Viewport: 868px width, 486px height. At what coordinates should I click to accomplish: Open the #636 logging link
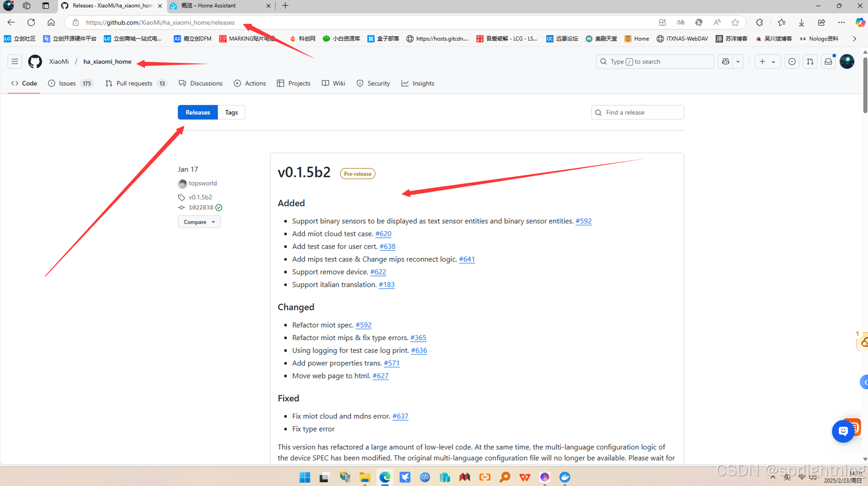tap(419, 350)
